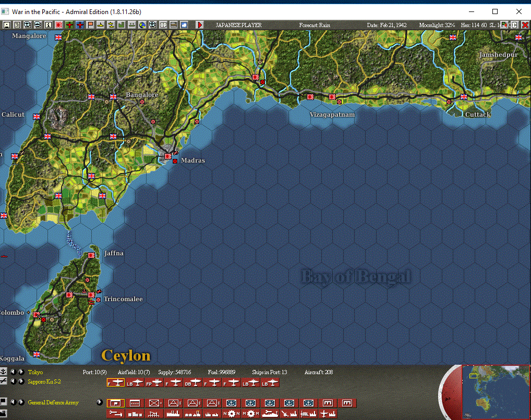Click the Japanese rising sun flag toolbar icon

(x=59, y=24)
